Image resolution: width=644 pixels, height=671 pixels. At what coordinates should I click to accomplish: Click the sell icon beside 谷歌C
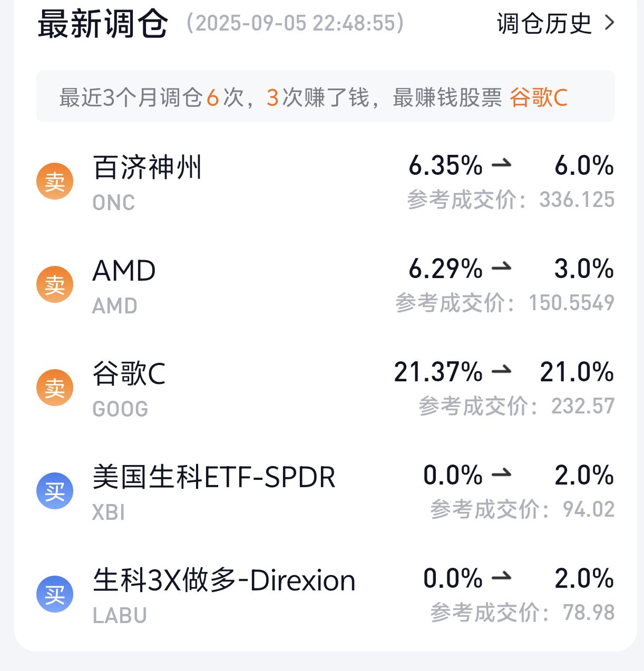coord(55,388)
